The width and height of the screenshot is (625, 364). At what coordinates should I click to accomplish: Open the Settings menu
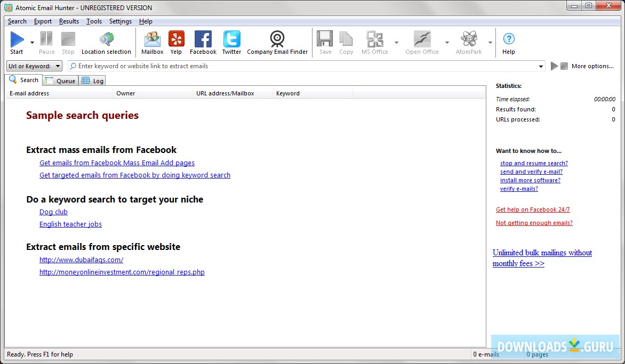coord(120,21)
